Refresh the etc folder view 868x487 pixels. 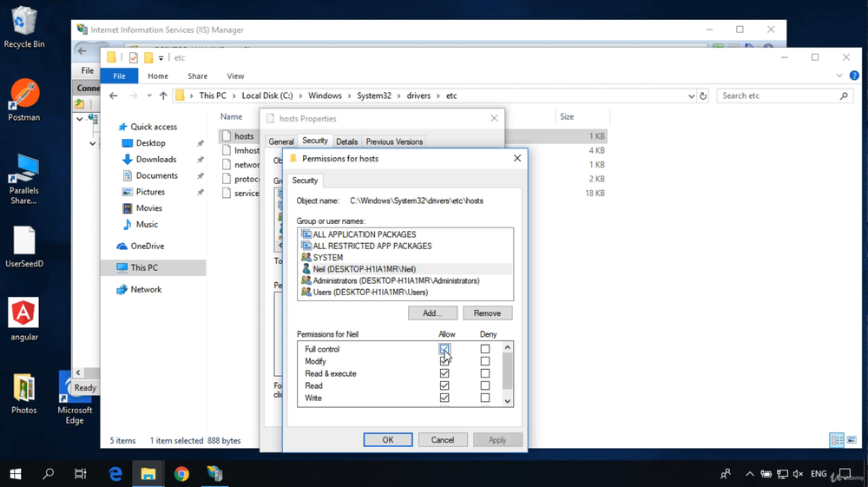point(703,95)
